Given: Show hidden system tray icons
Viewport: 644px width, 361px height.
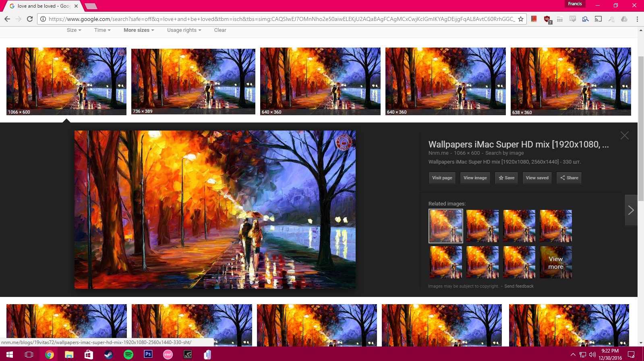Looking at the screenshot, I should pyautogui.click(x=573, y=355).
